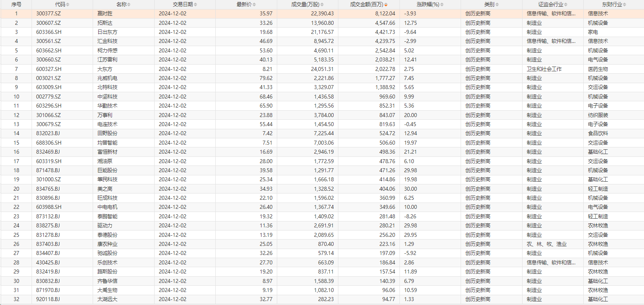
Task: Click the 田野股份 stock name
Action: [107, 133]
